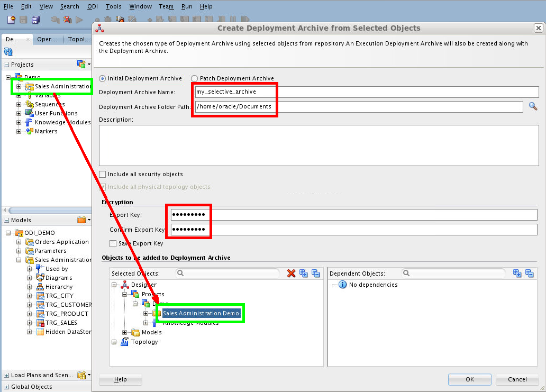Click the OK button
This screenshot has height=392, width=546.
pyautogui.click(x=469, y=379)
